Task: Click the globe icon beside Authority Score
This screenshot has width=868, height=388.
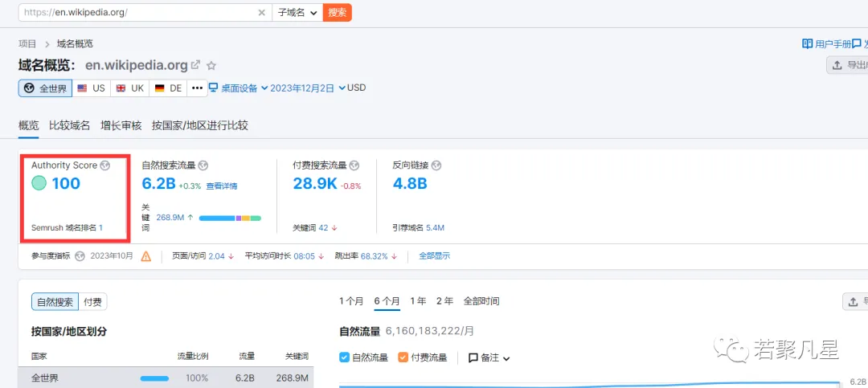Action: [x=104, y=165]
